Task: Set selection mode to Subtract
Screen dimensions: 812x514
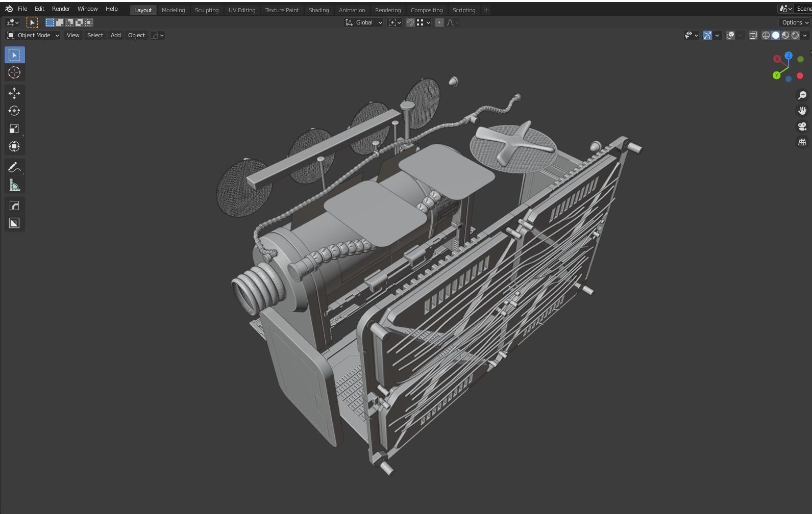Action: pyautogui.click(x=69, y=22)
